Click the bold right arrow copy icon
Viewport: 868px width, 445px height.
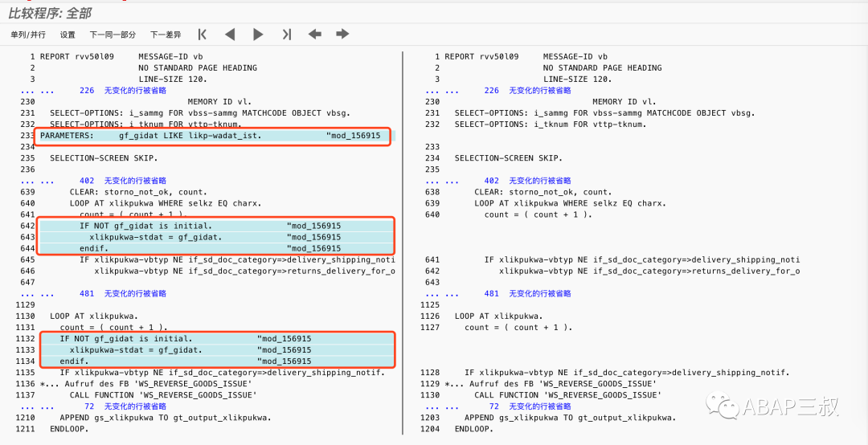(342, 35)
